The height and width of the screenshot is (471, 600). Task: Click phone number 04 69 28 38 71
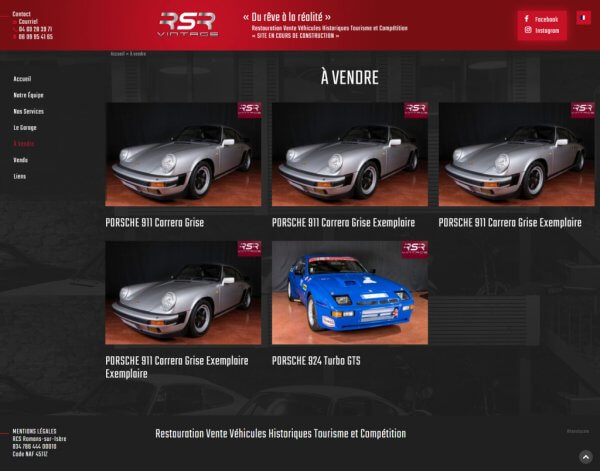click(x=35, y=29)
